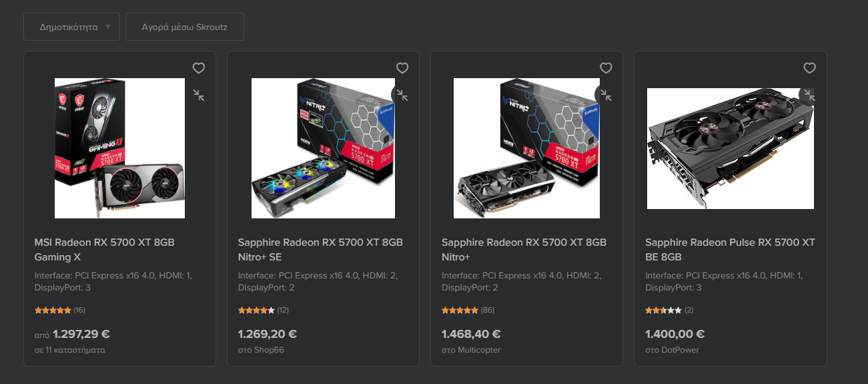View the MSI Gaming X product image

tap(119, 148)
